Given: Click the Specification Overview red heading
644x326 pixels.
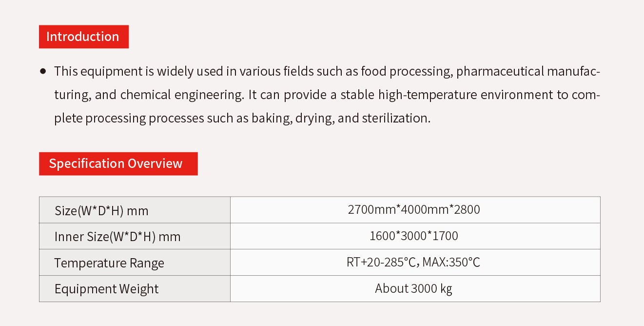Looking at the screenshot, I should pos(118,163).
